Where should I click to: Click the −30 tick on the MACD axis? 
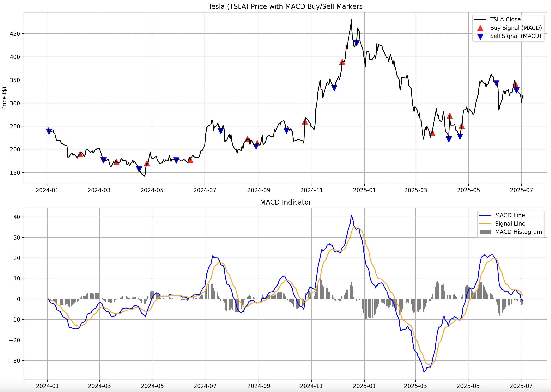[x=15, y=361]
